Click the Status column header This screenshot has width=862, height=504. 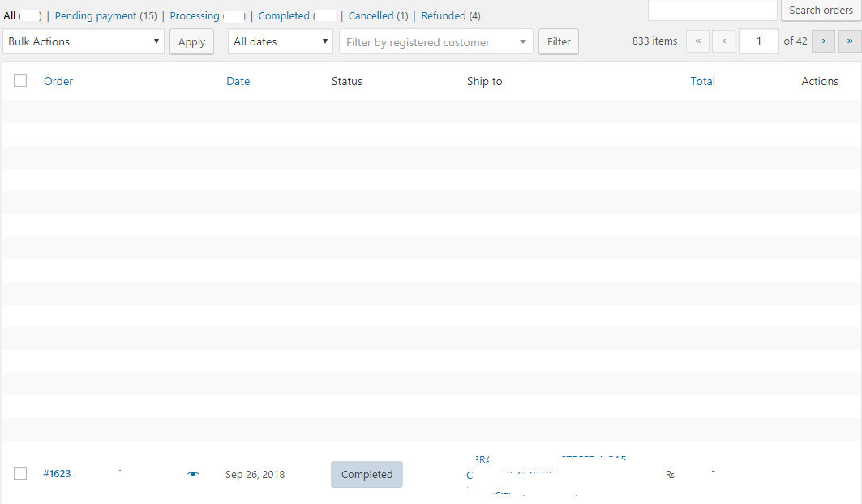click(347, 81)
